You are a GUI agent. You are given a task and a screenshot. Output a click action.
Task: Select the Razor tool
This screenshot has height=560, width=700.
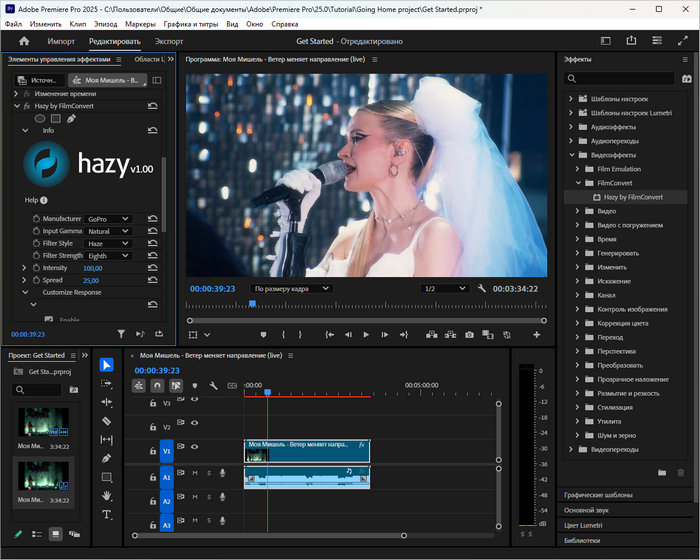pos(106,421)
